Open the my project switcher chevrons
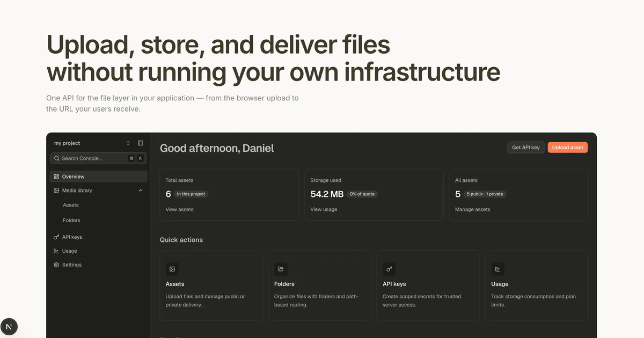 coord(128,143)
